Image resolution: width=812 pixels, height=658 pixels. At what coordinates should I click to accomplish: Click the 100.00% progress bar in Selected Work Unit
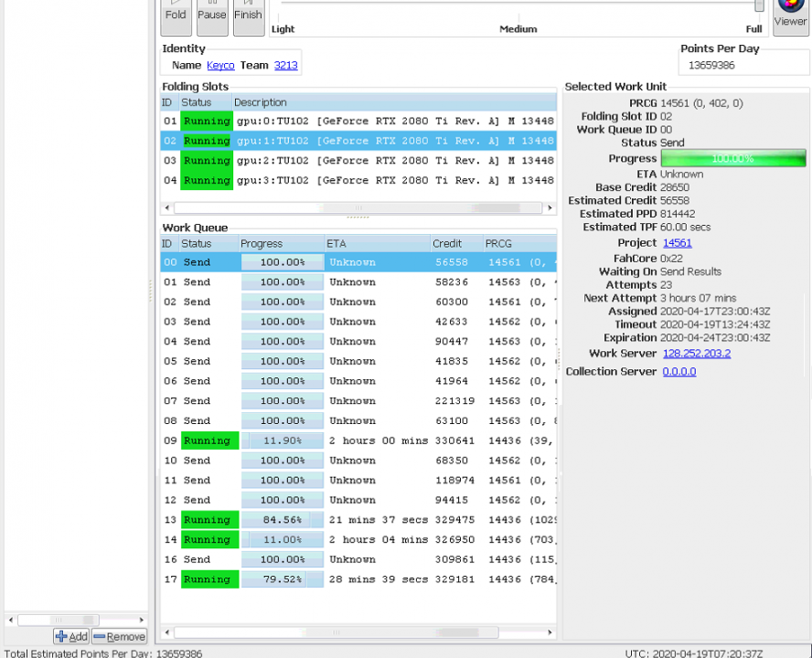[733, 158]
